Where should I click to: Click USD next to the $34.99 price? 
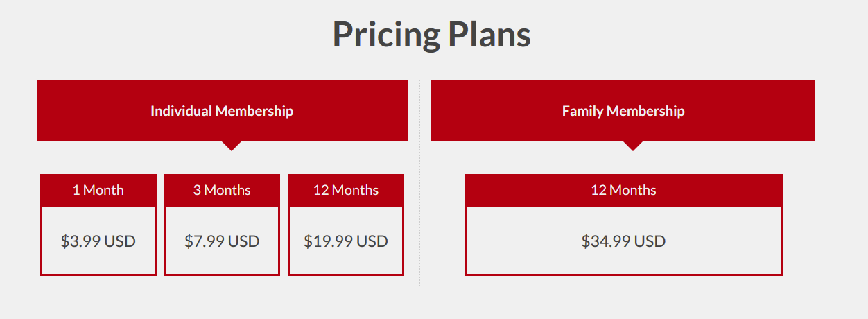650,241
